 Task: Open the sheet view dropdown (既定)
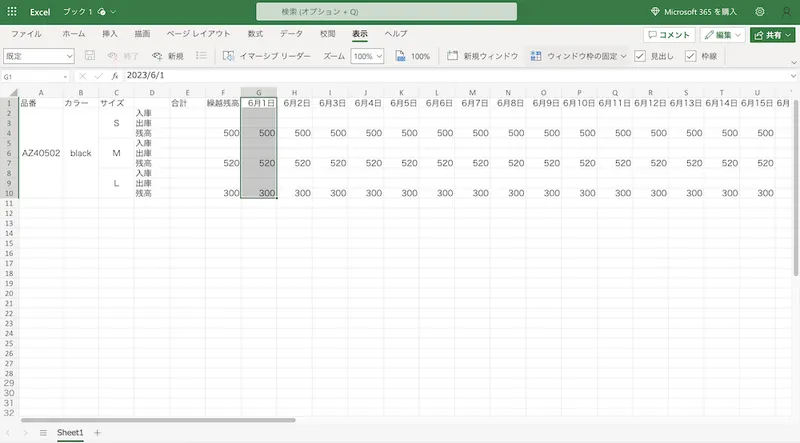click(x=39, y=56)
